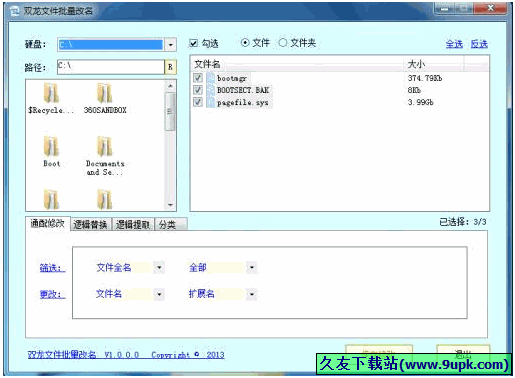Click the 反选 invert selection link
The height and width of the screenshot is (378, 515).
(479, 44)
